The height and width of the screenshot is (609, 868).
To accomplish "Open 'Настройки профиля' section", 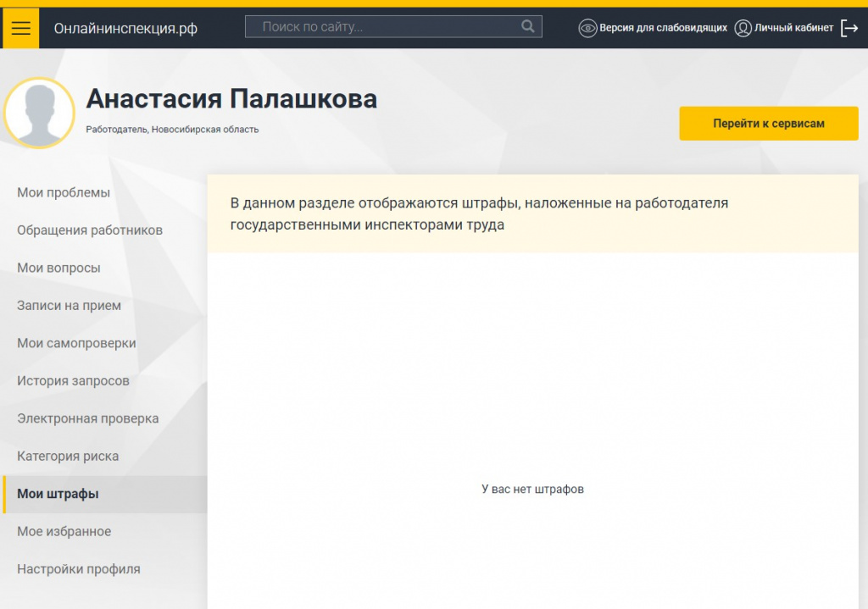I will [79, 568].
